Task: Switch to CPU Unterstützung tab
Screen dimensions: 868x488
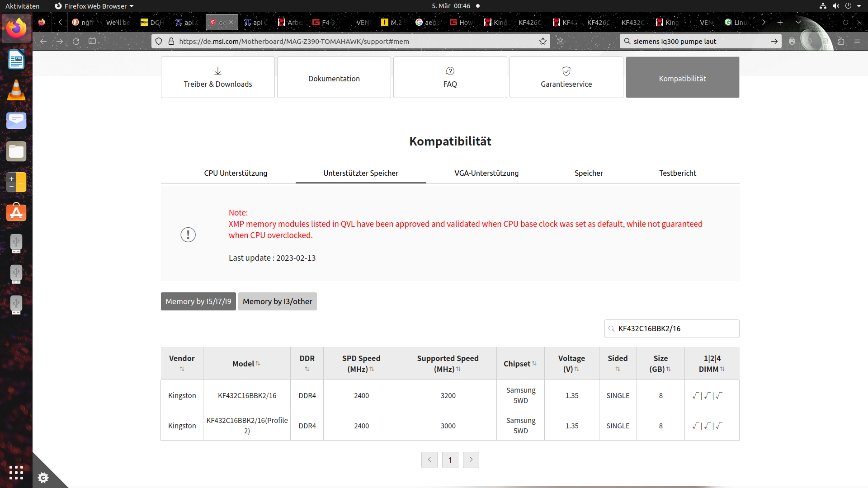Action: click(x=235, y=173)
